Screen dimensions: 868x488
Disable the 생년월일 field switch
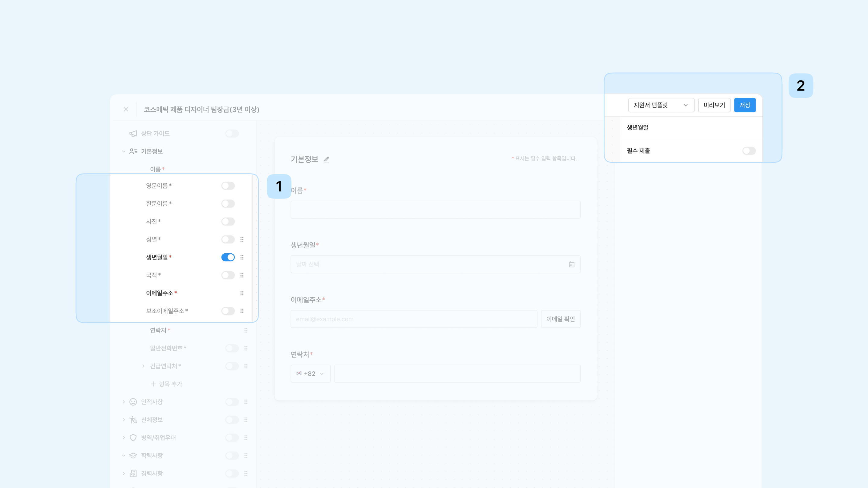(228, 257)
